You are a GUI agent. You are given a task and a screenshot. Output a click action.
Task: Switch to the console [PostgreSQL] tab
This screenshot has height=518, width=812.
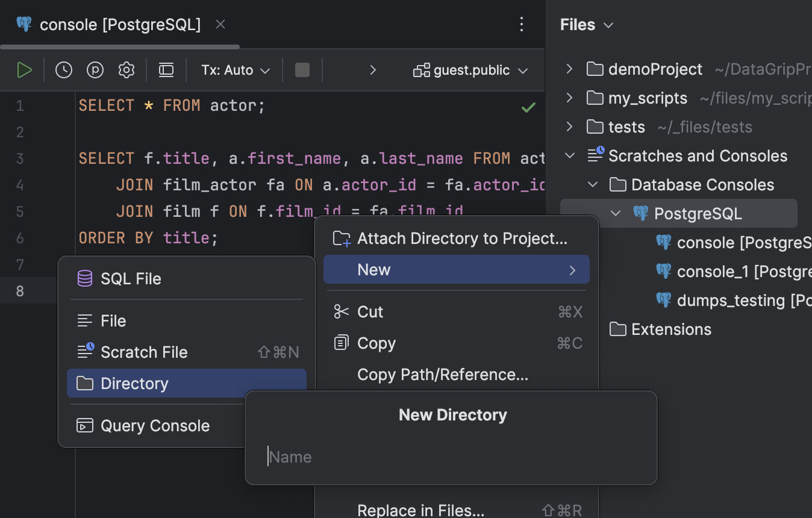click(119, 24)
